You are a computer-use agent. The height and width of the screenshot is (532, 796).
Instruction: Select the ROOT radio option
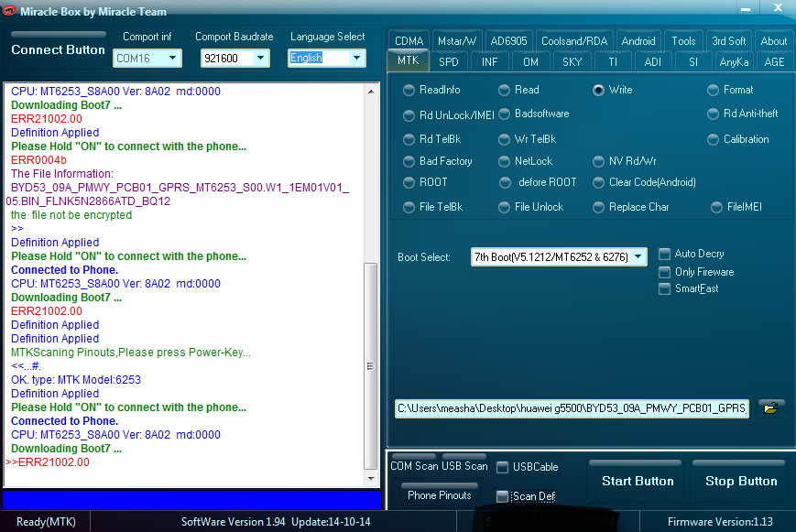coord(425,182)
